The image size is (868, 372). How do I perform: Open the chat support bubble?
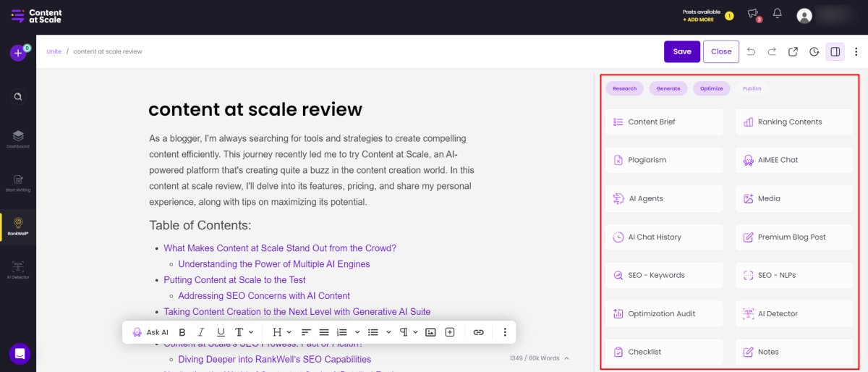(x=20, y=354)
